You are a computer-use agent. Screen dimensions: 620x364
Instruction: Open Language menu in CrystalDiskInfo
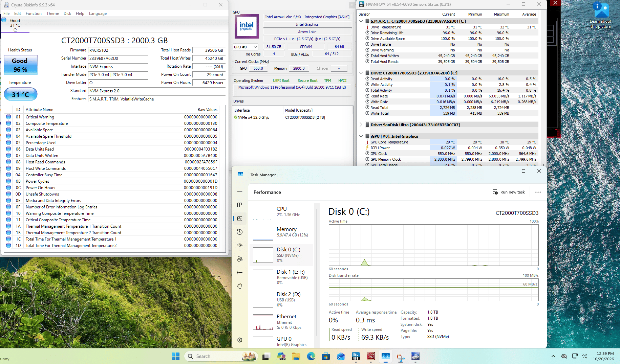(x=98, y=14)
